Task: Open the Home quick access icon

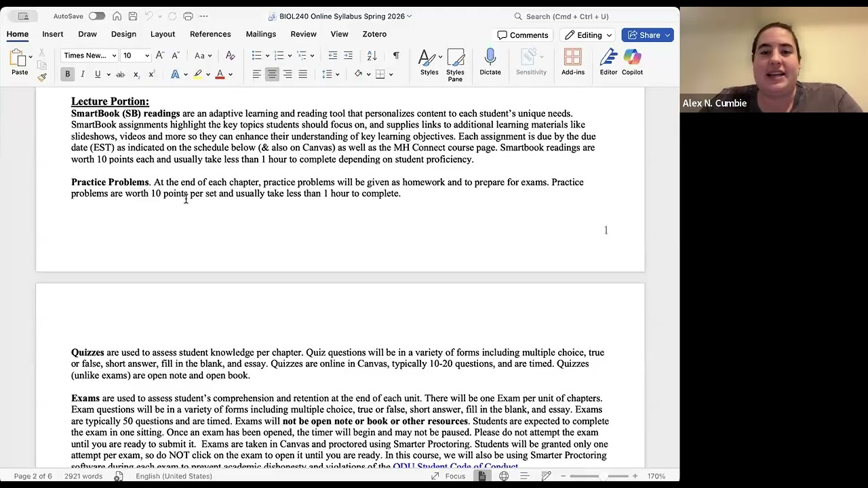Action: (x=117, y=16)
